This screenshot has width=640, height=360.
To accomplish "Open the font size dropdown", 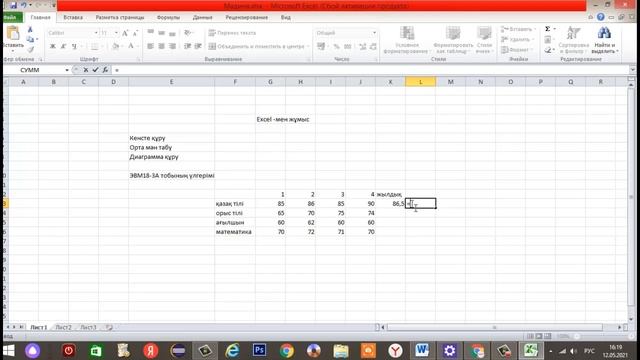I will (x=116, y=33).
